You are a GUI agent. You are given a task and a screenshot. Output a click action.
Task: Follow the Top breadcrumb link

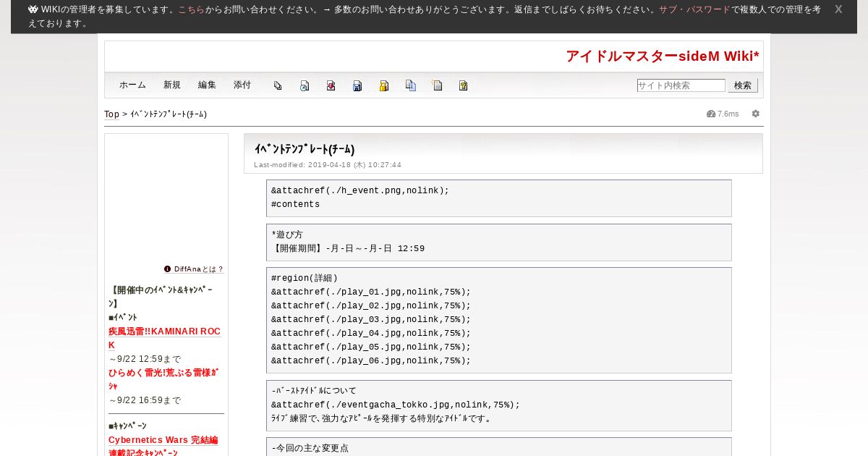[x=111, y=114]
